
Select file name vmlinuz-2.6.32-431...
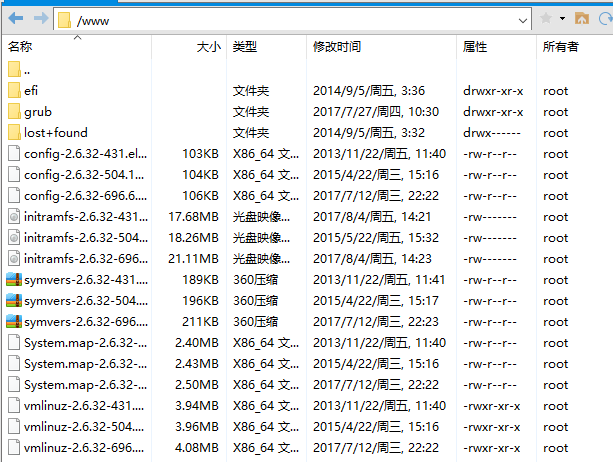point(84,406)
